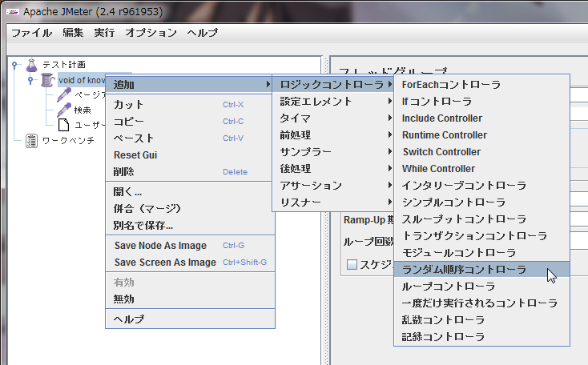Add an Include Controller
This screenshot has width=588, height=365.
(481, 118)
